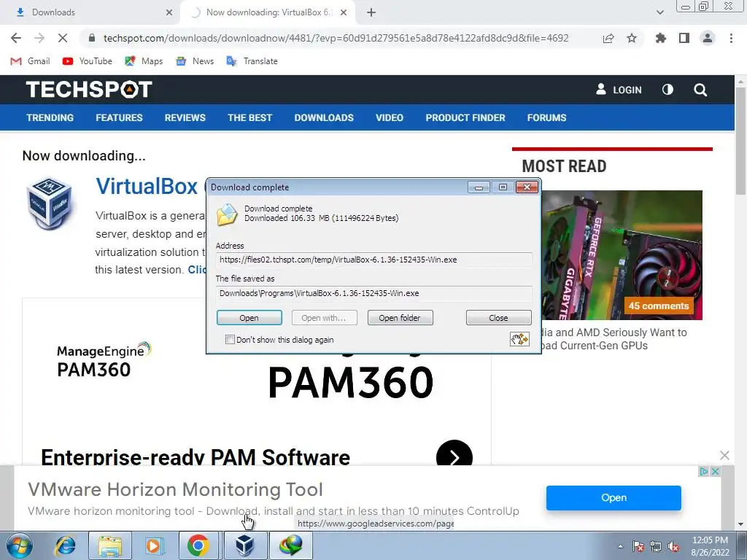Expand the tab search dropdown arrow
Screen dimensions: 747x560
click(x=659, y=12)
